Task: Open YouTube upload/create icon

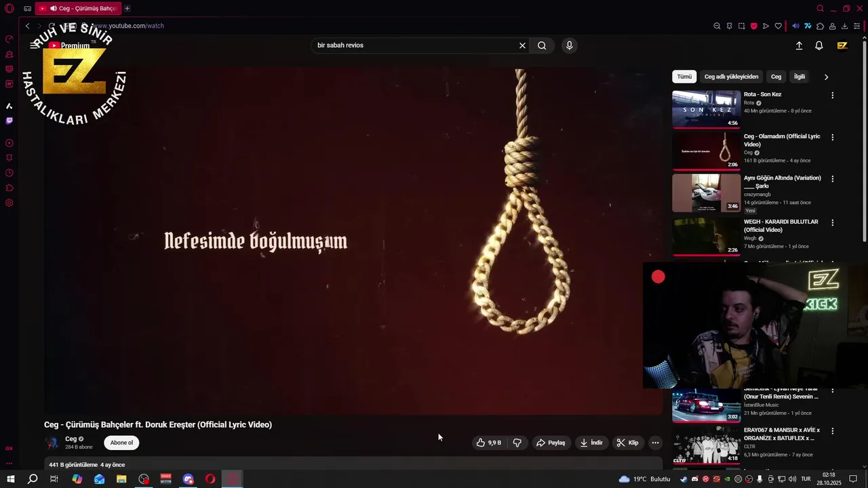Action: 799,45
